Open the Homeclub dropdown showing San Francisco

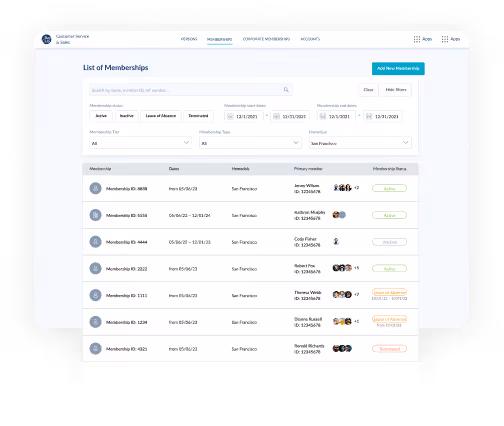tap(360, 143)
